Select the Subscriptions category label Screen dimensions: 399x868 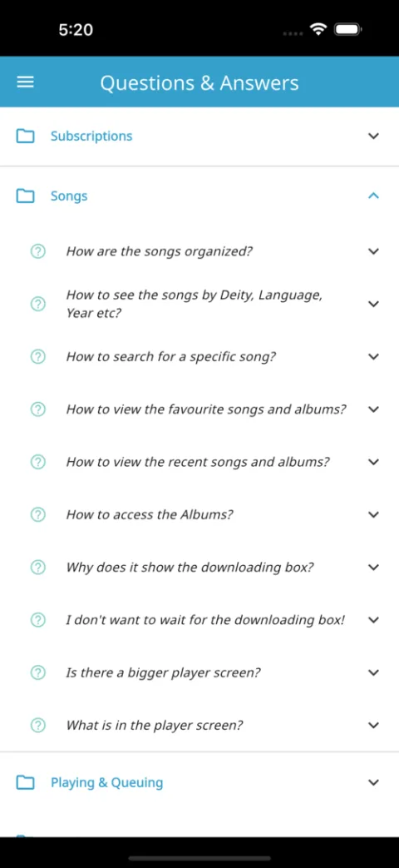click(91, 136)
